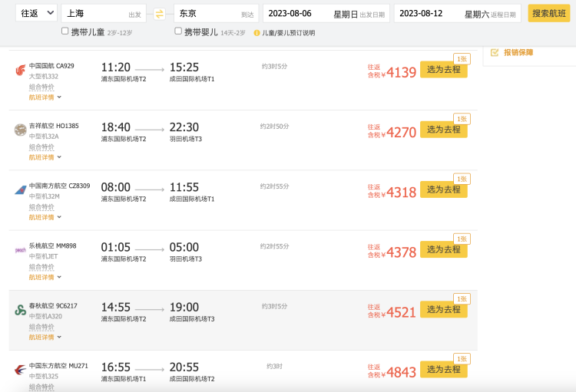Enable the 携带儿童 checkbox
576x392 pixels.
(x=65, y=31)
